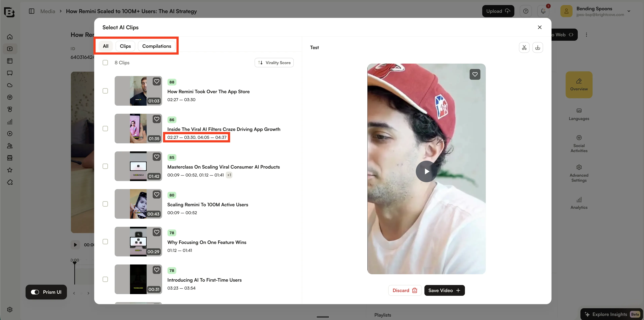Click the next arrow below timeline
The height and width of the screenshot is (320, 644).
pyautogui.click(x=88, y=293)
